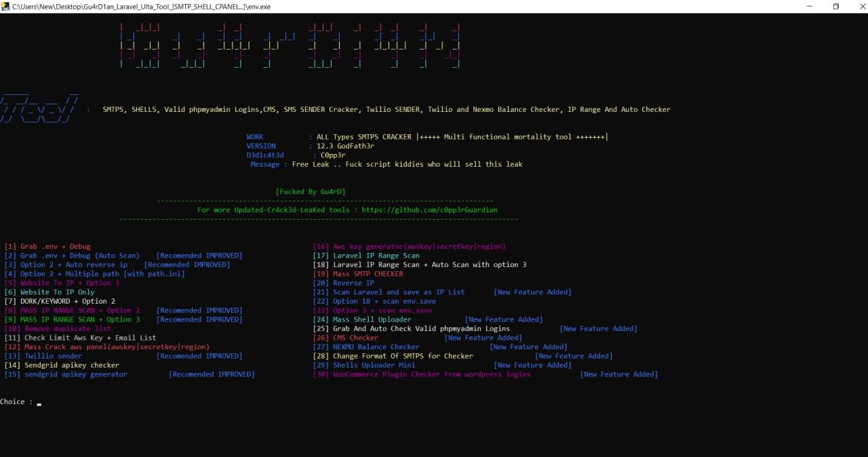The image size is (868, 457).
Task: Click the Choice input prompt cursor
Action: coord(39,403)
